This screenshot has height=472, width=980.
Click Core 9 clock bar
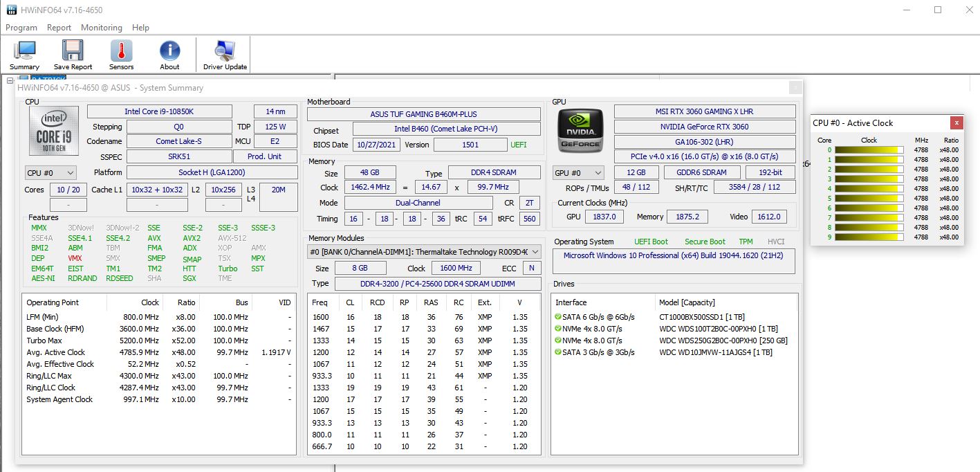[x=869, y=237]
